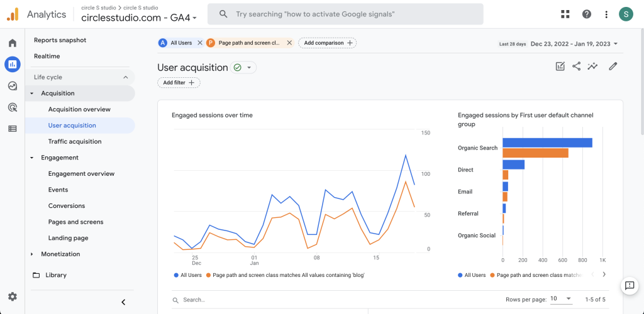Click the All Users comparison chip
The width and height of the screenshot is (644, 314).
coord(181,43)
